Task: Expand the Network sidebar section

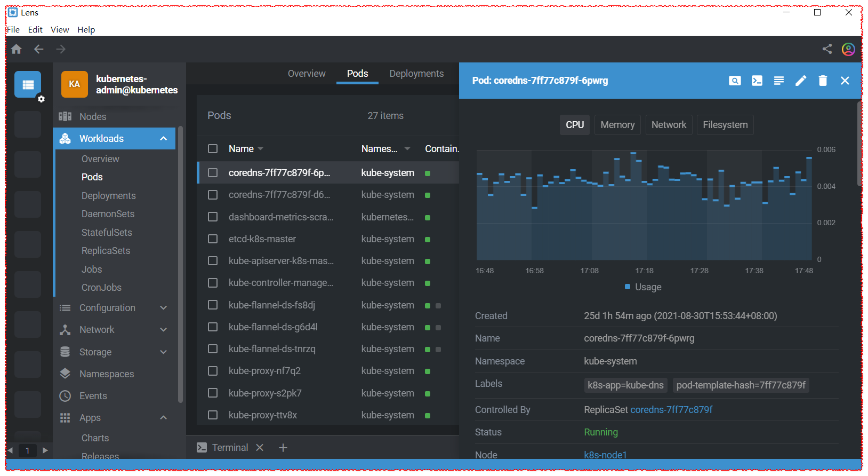Action: click(x=164, y=330)
